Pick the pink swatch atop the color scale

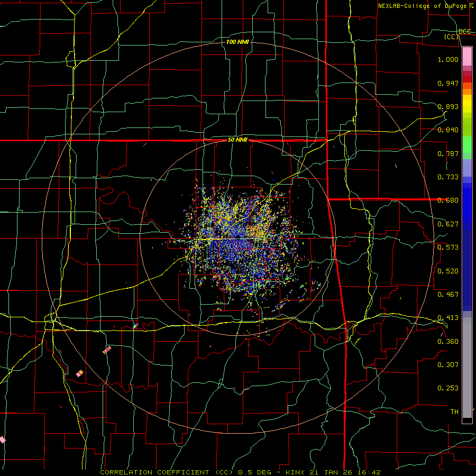[x=467, y=56]
